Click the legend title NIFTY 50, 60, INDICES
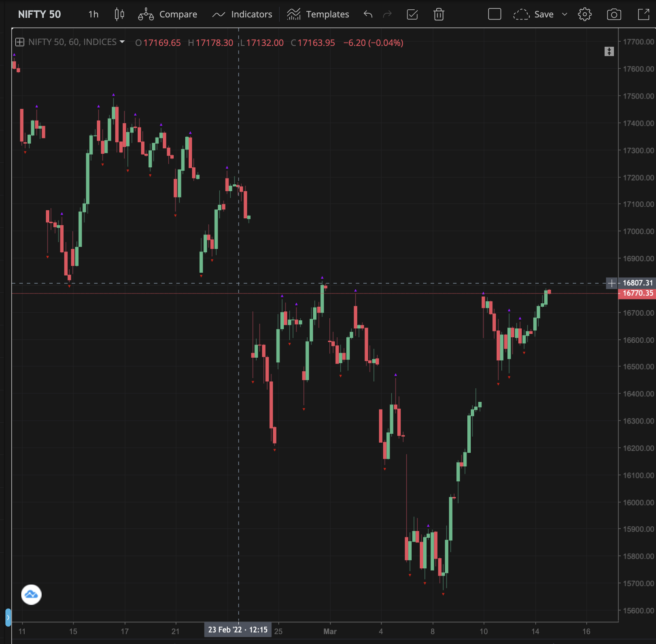The width and height of the screenshot is (656, 644). [73, 42]
